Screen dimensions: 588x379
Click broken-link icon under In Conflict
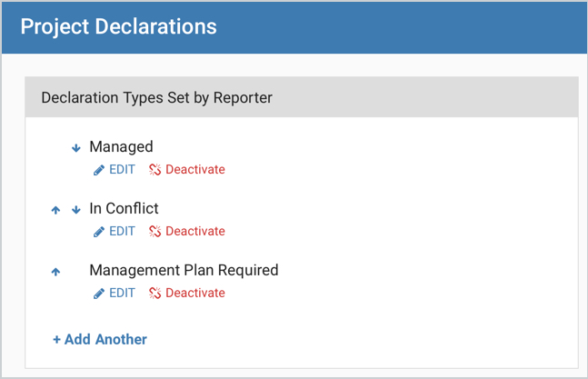154,232
